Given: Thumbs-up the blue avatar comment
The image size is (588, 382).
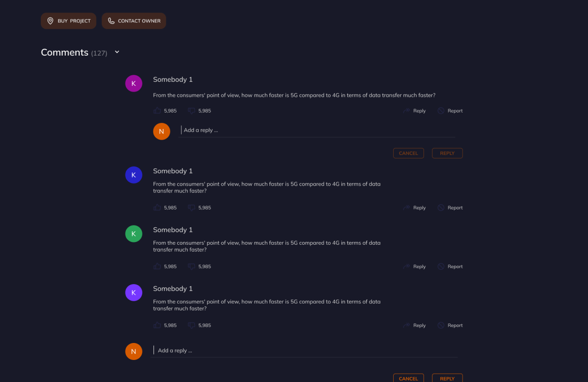Looking at the screenshot, I should pos(158,208).
